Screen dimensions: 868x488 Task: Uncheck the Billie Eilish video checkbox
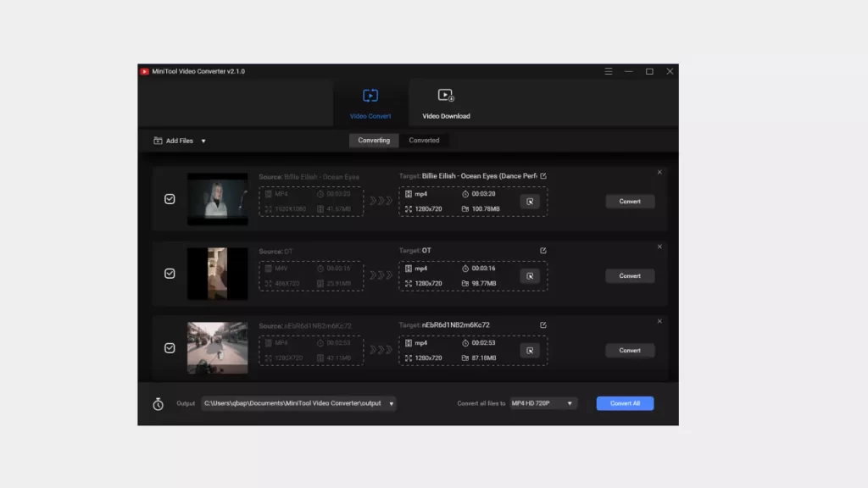pyautogui.click(x=170, y=199)
